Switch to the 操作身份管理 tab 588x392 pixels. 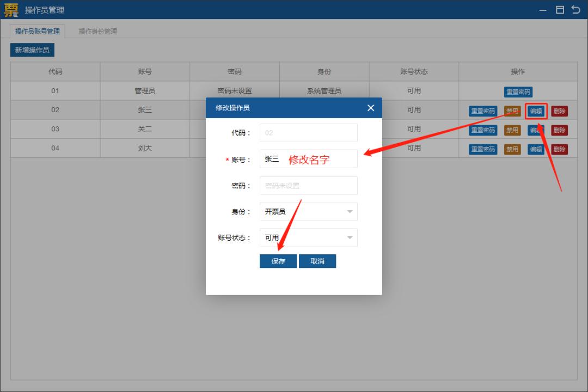99,31
